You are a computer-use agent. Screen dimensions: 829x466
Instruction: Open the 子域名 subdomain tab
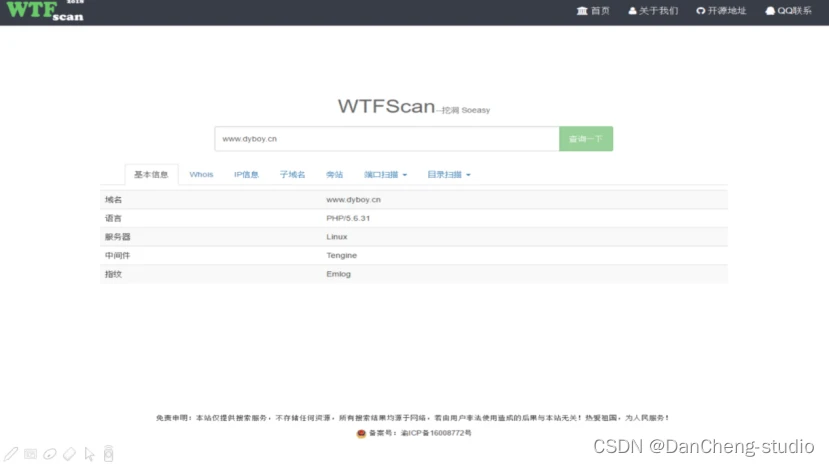292,175
